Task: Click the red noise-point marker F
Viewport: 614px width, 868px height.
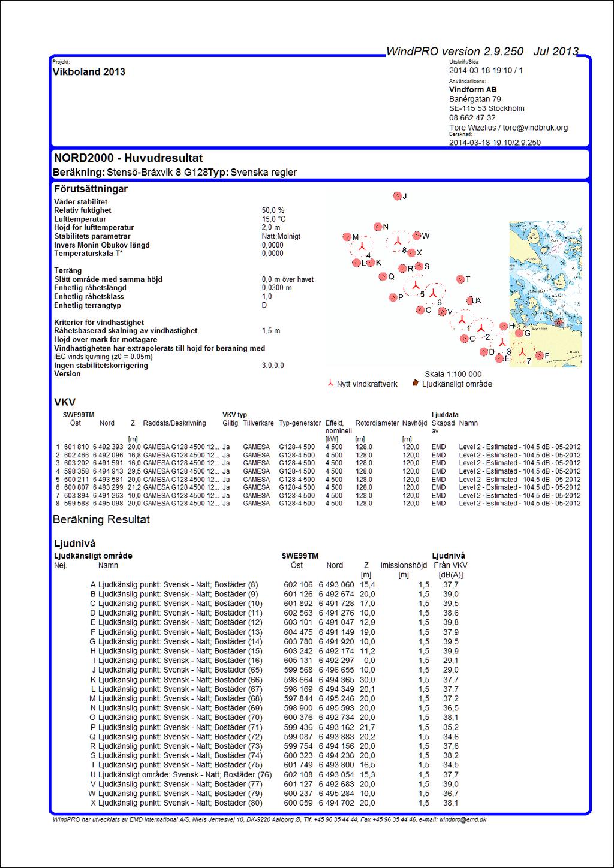Action: [539, 355]
